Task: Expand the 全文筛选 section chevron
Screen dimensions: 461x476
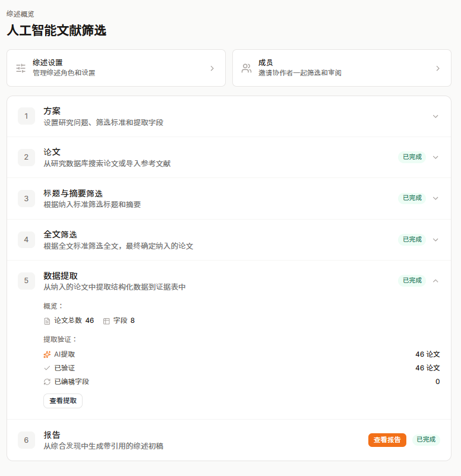Action: 435,240
